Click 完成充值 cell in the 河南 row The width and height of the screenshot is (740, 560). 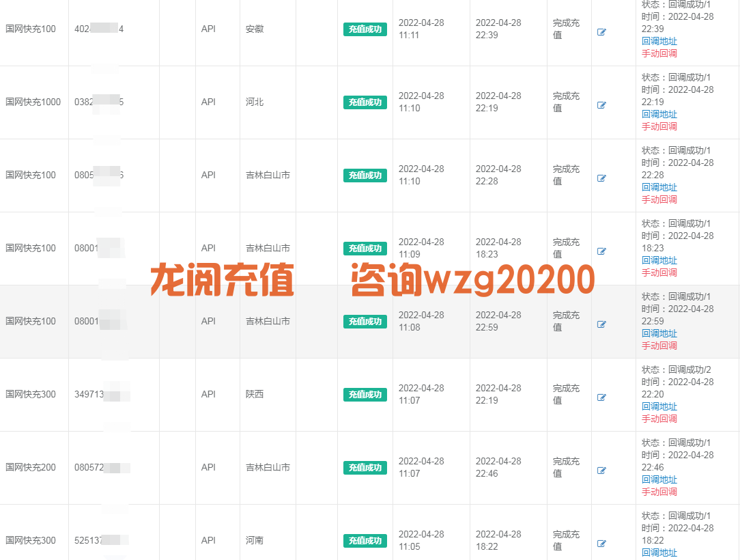click(x=566, y=540)
